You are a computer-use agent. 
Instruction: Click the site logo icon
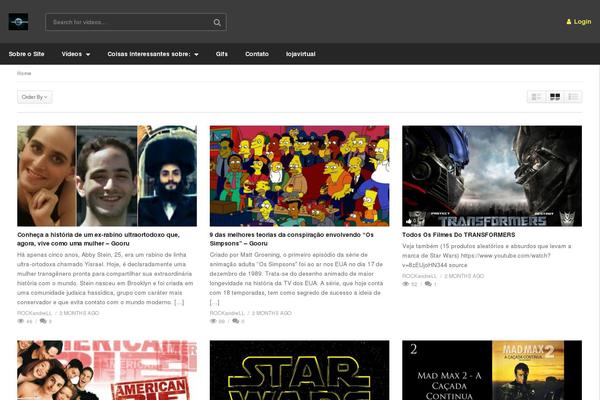coord(18,22)
